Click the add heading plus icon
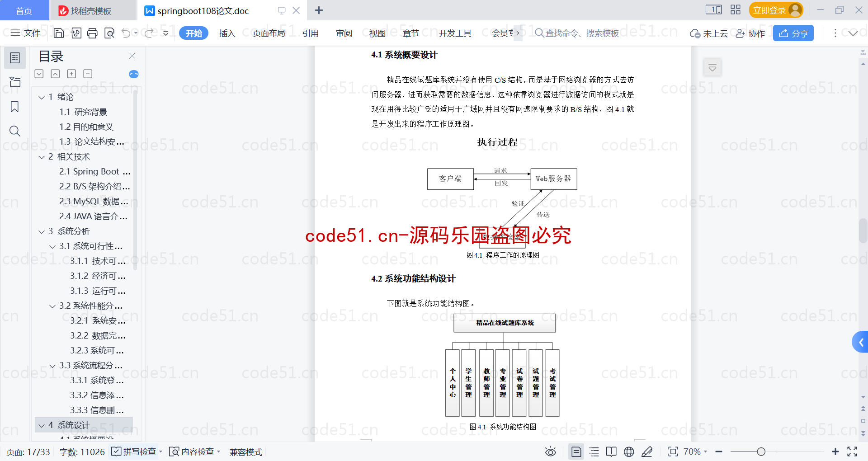Screen dimensions: 868x461 click(71, 74)
